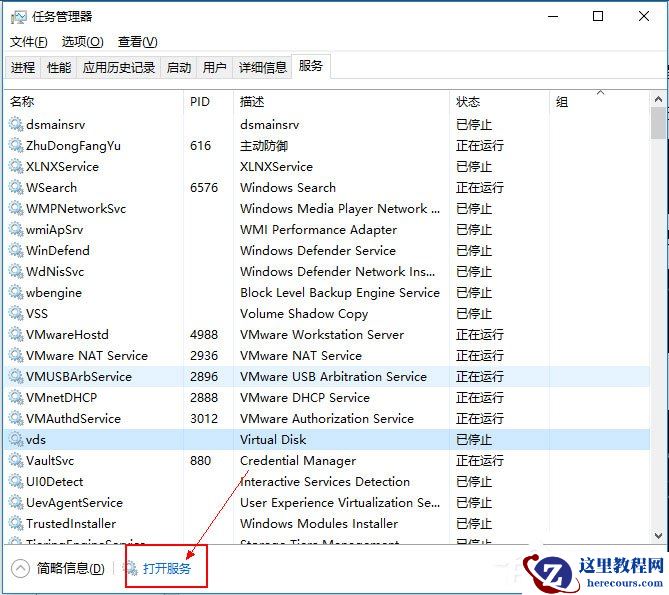Maximize the Task Manager window
The width and height of the screenshot is (669, 595).
click(x=598, y=17)
